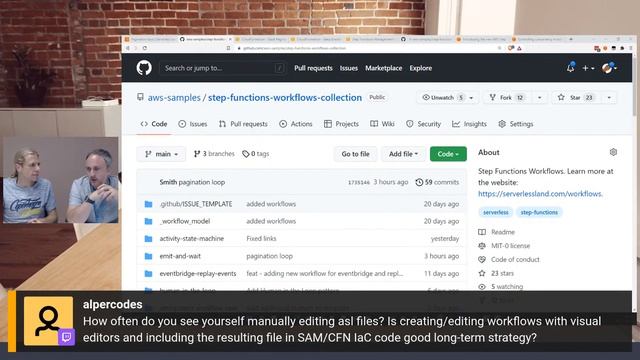Open the _workflow_model folder

pos(184,221)
